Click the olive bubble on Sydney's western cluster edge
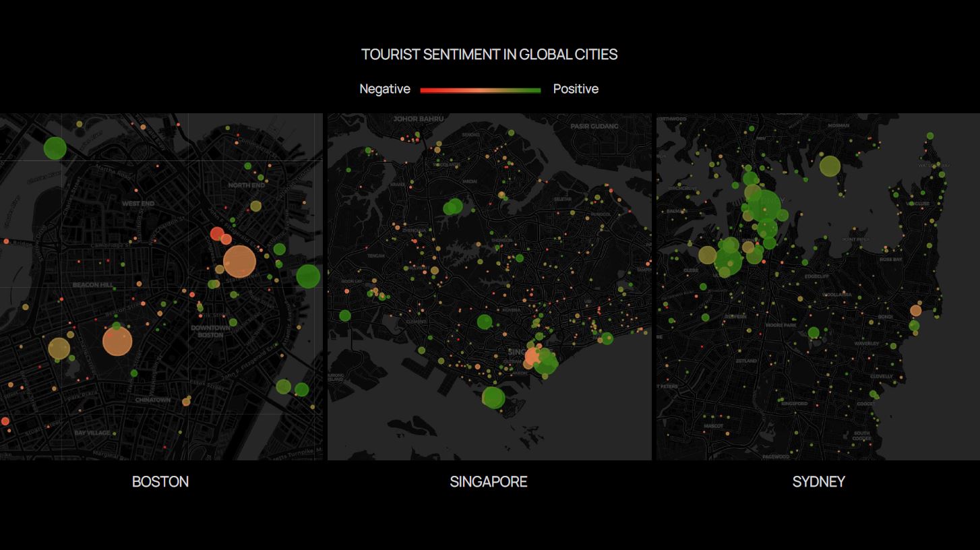980x550 pixels. pyautogui.click(x=707, y=255)
